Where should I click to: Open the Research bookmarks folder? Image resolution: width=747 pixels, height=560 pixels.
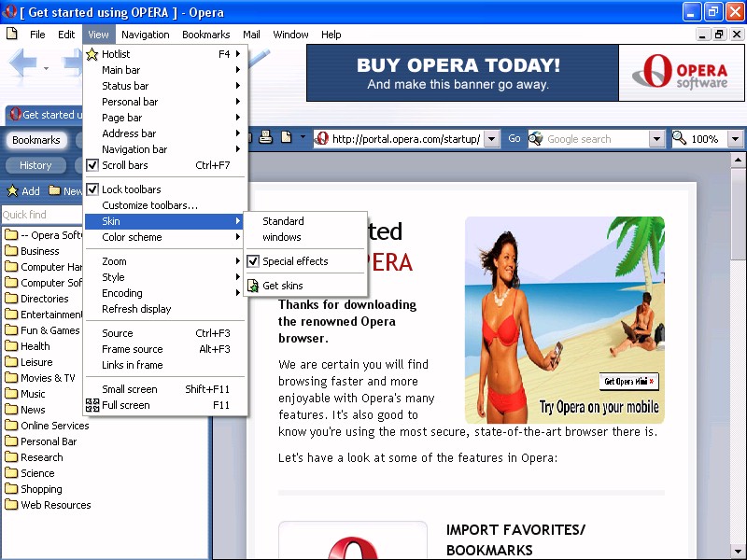34,457
